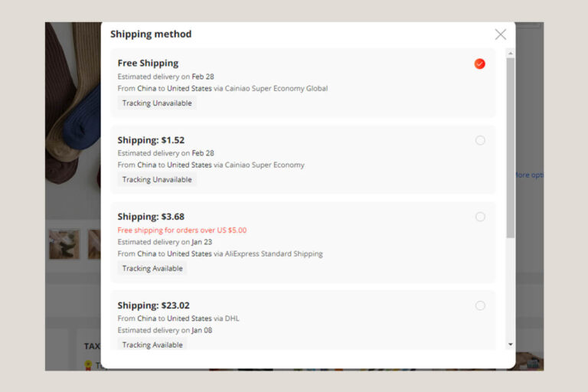Click Tracking Unavailable badge under Free Shipping
588x392 pixels.
[x=157, y=103]
